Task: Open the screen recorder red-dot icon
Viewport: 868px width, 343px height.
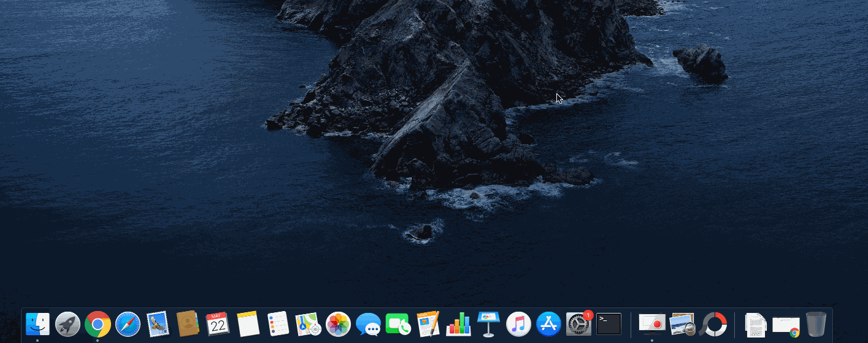Action: click(652, 323)
